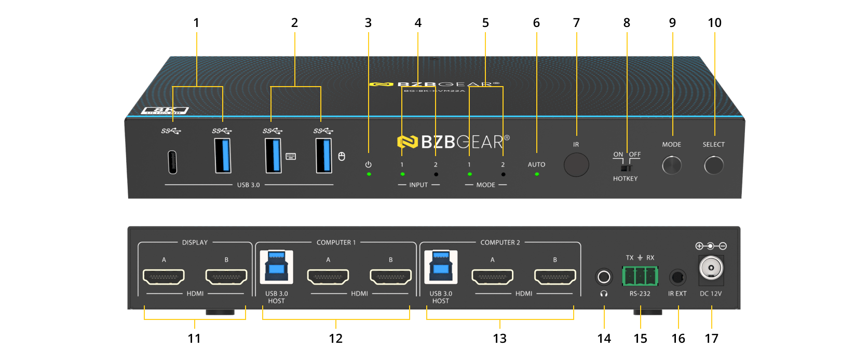The image size is (868, 363).
Task: Push the round SELECT button
Action: (x=714, y=165)
